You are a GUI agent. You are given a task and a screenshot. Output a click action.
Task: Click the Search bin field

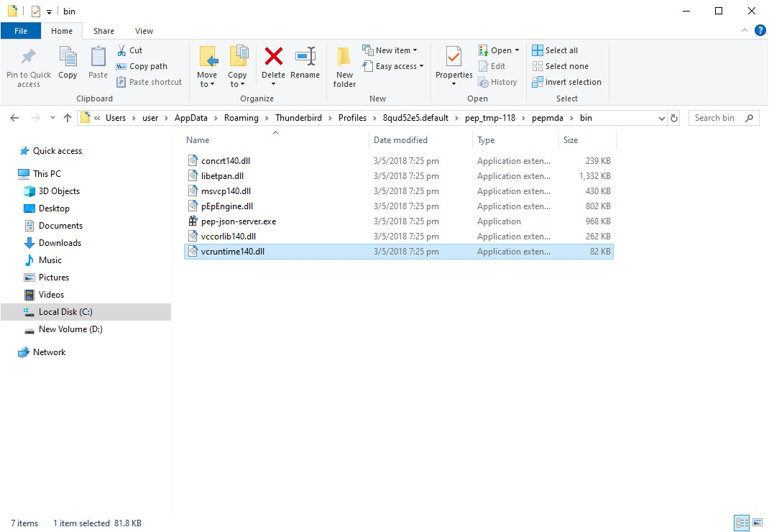pyautogui.click(x=724, y=118)
